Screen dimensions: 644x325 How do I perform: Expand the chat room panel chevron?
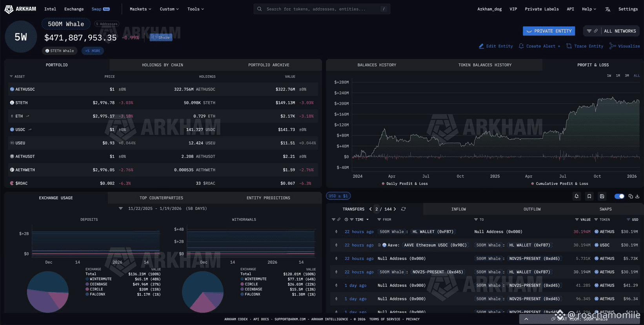tap(526, 319)
